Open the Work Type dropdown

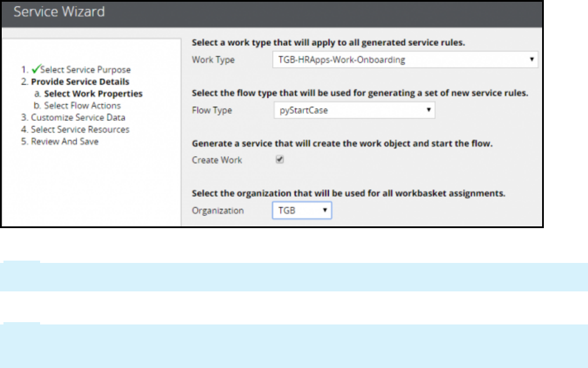405,60
